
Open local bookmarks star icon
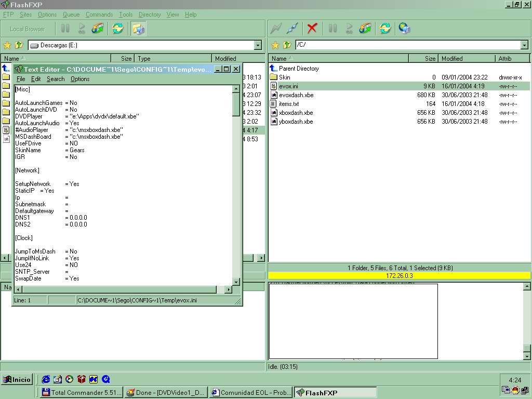(x=7, y=45)
